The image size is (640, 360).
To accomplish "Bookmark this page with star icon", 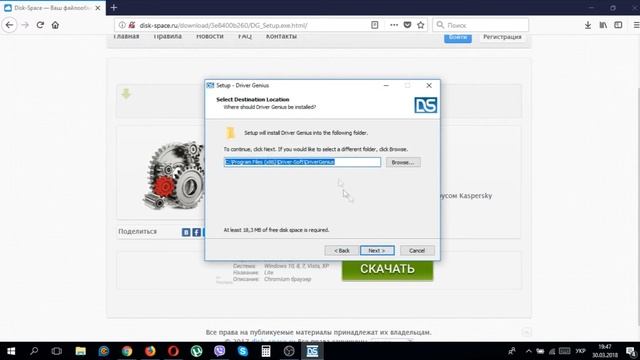I will (x=421, y=25).
